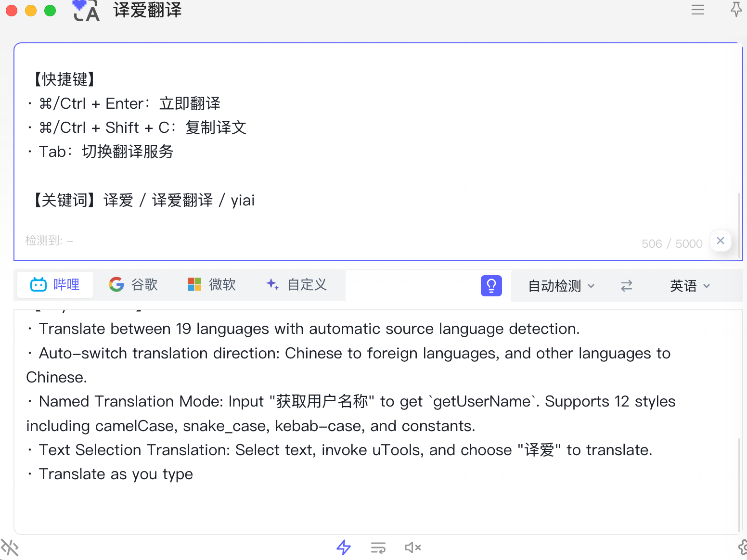Click inside the source text input area
The height and width of the screenshot is (560, 747).
click(x=378, y=152)
